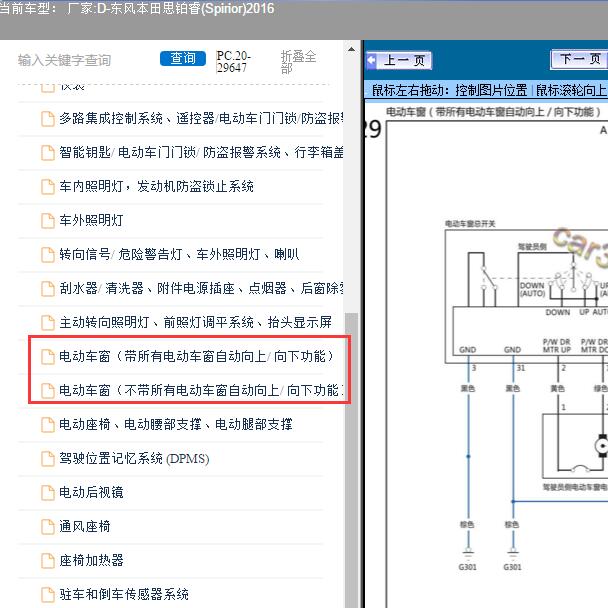Open 多路集成控制系统、遥控器 entry

(201, 118)
